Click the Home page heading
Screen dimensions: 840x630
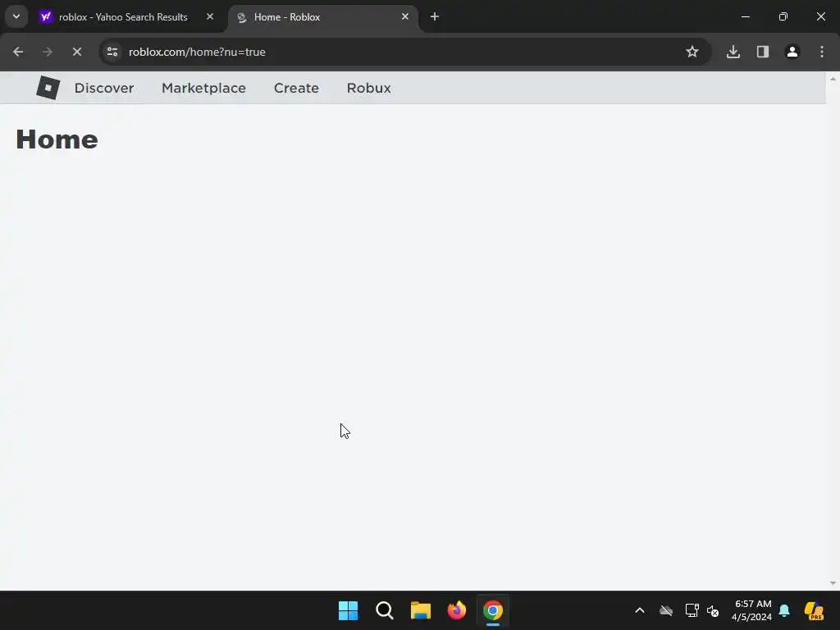click(x=57, y=139)
